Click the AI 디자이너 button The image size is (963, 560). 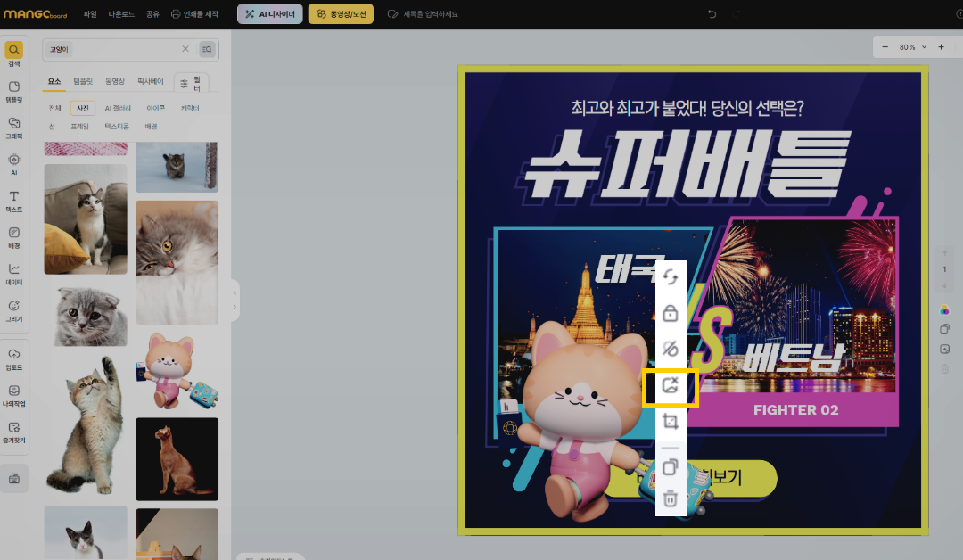(x=270, y=14)
